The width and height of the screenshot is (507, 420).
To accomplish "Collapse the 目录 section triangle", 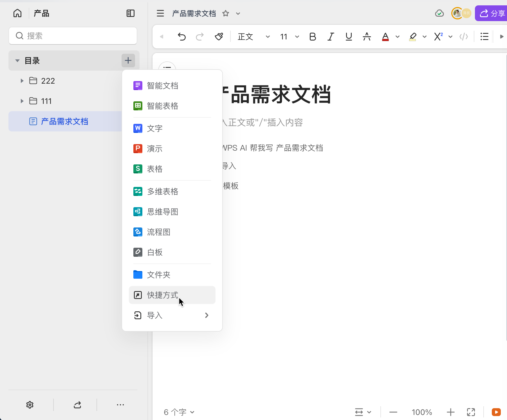I will (x=17, y=61).
